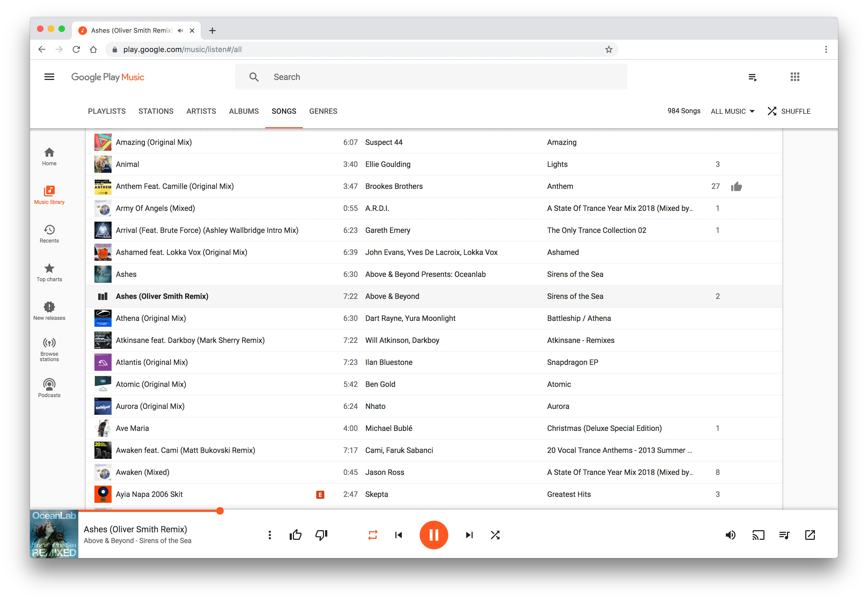The width and height of the screenshot is (868, 601).
Task: Cast to a device
Action: (x=758, y=535)
